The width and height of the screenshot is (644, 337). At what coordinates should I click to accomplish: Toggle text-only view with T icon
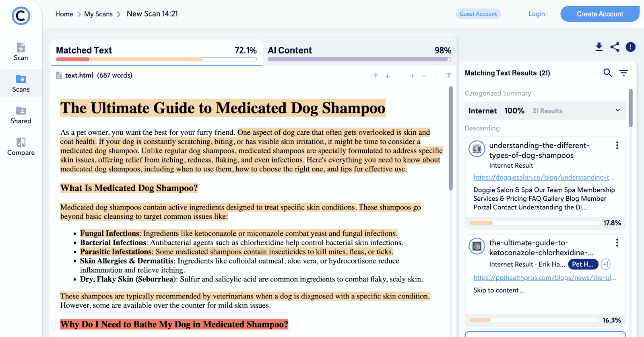pos(449,76)
